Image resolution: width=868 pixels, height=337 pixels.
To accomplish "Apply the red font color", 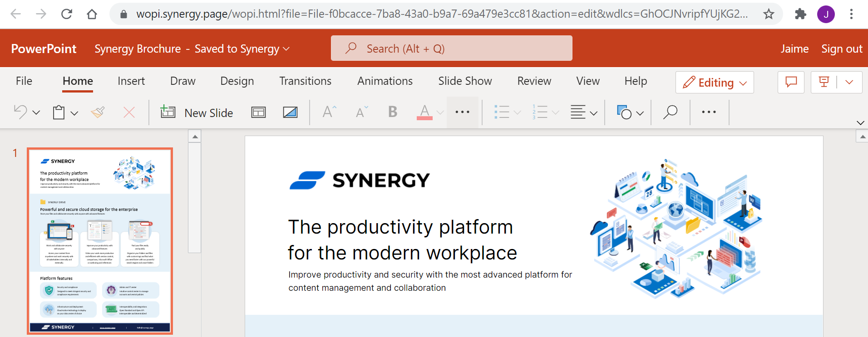I will [x=424, y=112].
